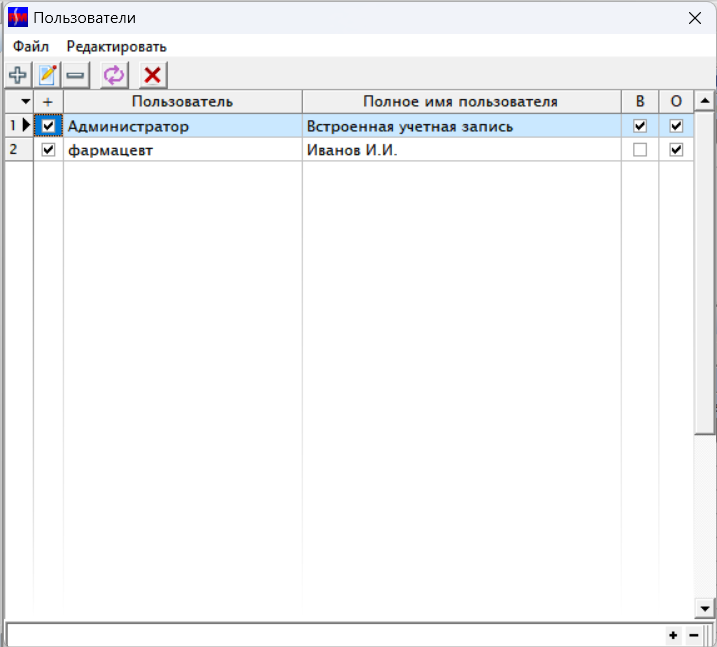Open the grid corner dropdown arrow
Image resolution: width=717 pixels, height=647 pixels.
pyautogui.click(x=26, y=102)
